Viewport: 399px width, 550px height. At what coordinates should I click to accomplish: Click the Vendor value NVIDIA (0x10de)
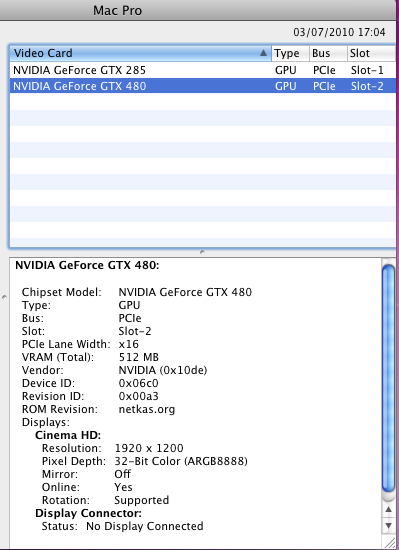pos(163,370)
